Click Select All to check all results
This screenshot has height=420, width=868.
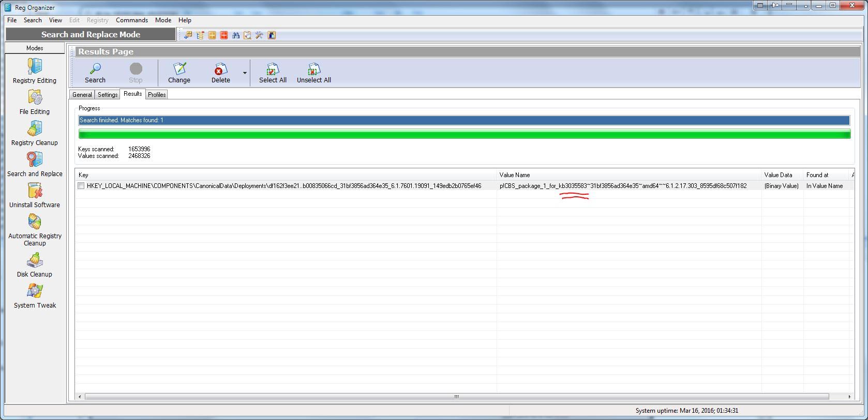coord(273,73)
